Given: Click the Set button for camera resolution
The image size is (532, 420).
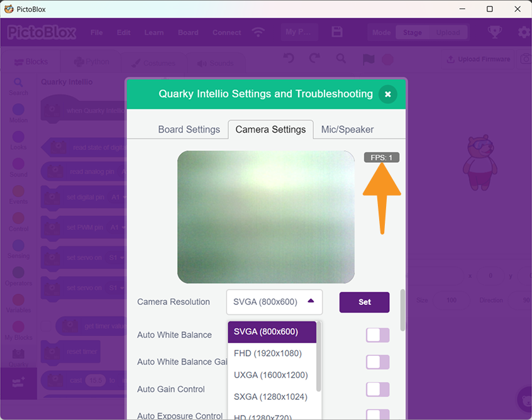Looking at the screenshot, I should point(364,302).
